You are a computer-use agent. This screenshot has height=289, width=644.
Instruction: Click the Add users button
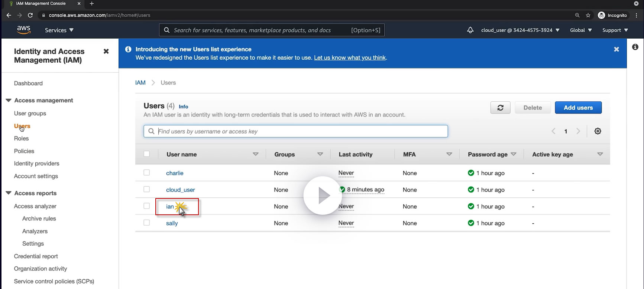[x=578, y=108]
